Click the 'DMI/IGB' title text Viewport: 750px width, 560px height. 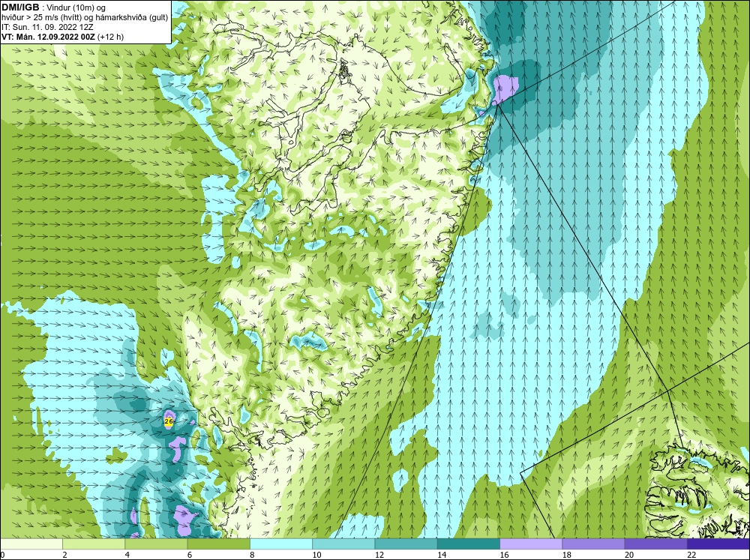pos(20,7)
